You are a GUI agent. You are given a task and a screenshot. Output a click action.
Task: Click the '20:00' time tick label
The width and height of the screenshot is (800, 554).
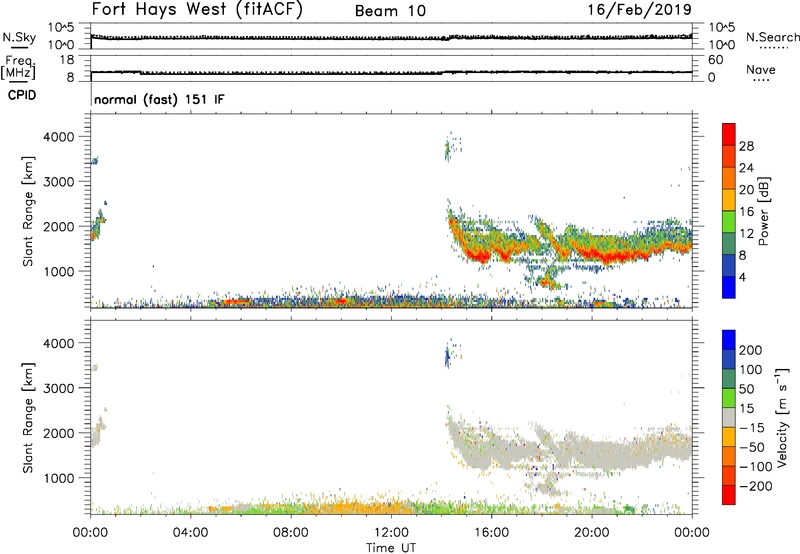point(591,533)
